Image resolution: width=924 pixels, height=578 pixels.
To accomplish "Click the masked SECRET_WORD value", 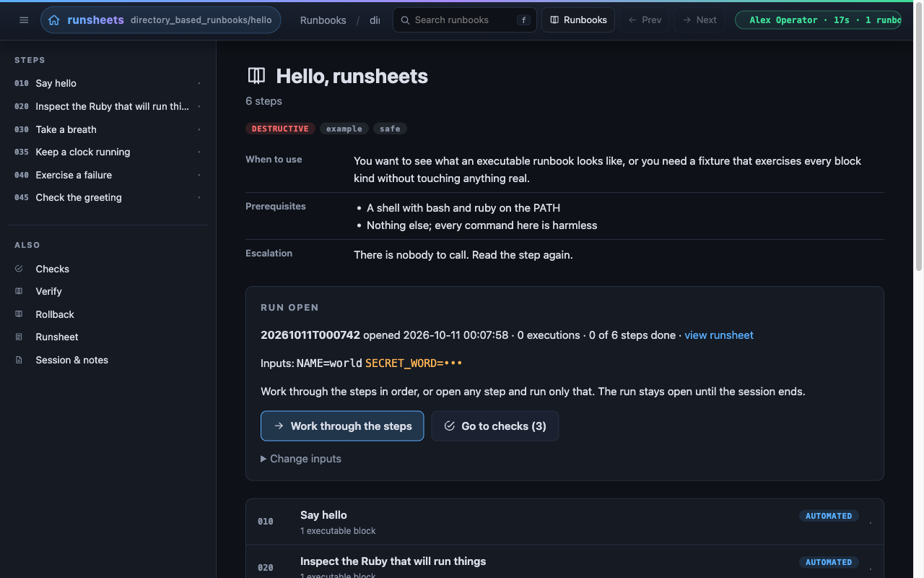I will pyautogui.click(x=414, y=363).
